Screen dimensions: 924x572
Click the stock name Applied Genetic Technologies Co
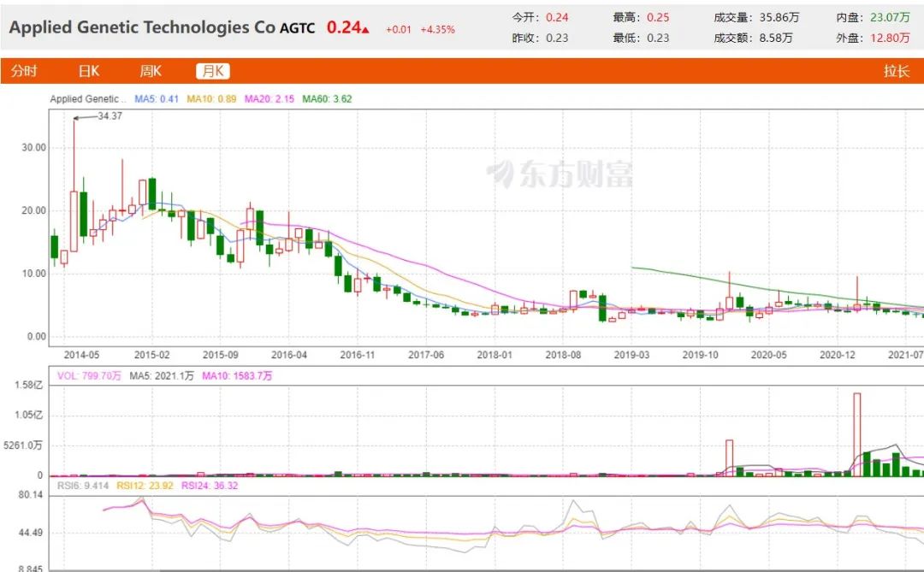(142, 27)
